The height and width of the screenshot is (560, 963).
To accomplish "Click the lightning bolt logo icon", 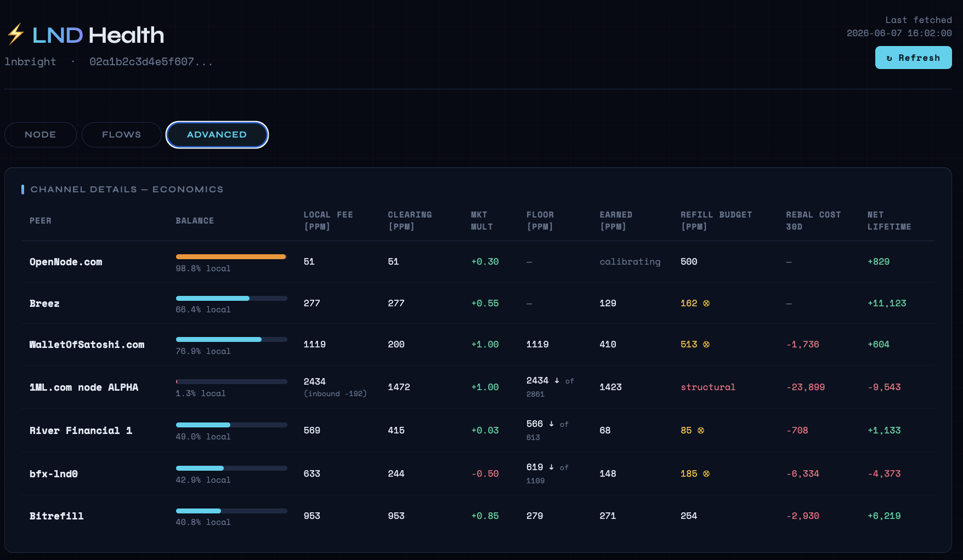I will [15, 34].
